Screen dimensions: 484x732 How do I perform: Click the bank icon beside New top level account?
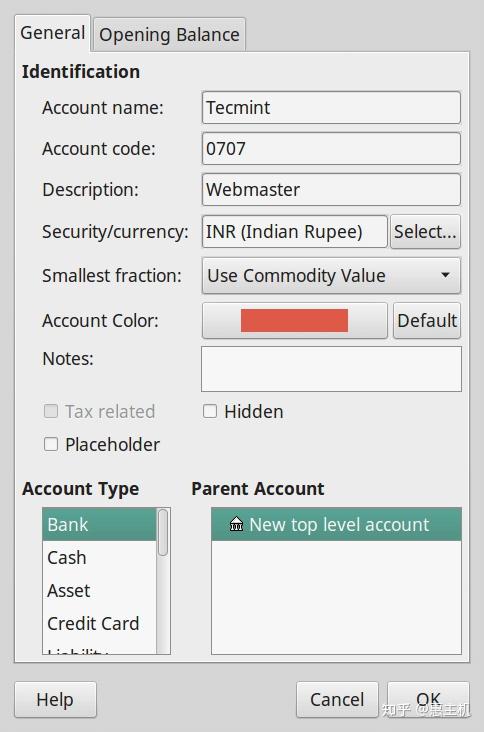236,524
